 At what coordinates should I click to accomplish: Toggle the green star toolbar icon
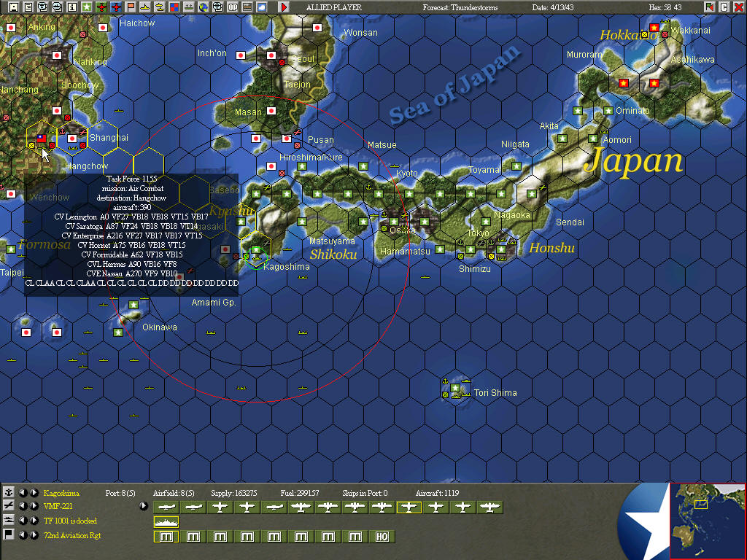click(87, 7)
